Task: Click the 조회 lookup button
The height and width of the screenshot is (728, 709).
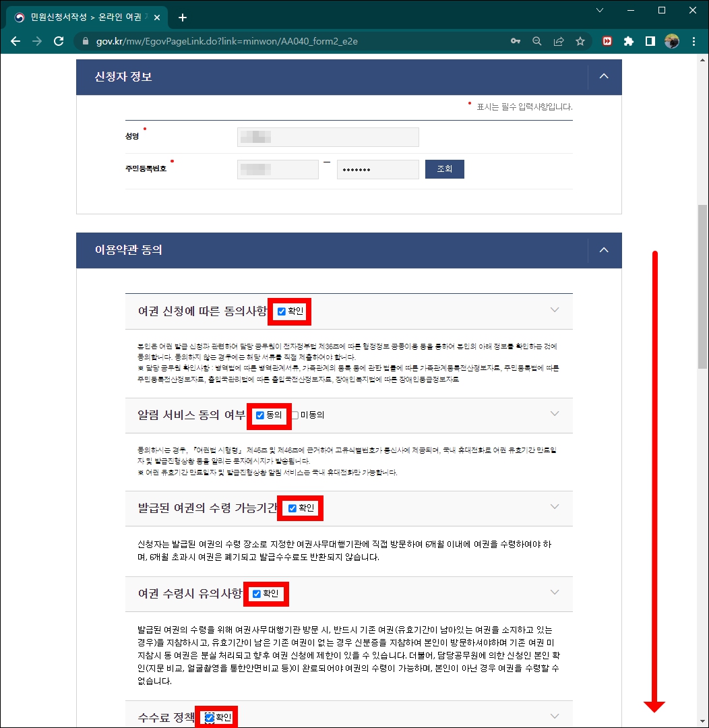Action: [444, 169]
